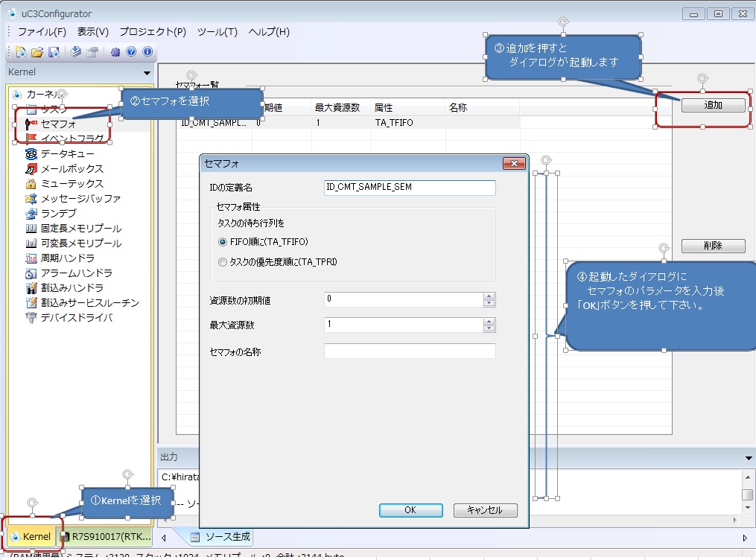Select タスクの優先度順に(TA_TPRI) radio button
Screen dimensions: 756x560
223,262
